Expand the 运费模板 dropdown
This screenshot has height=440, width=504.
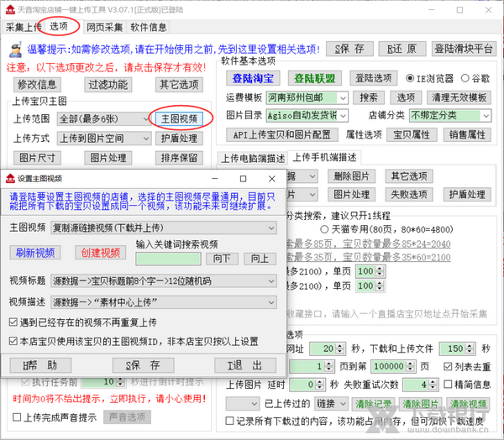point(343,97)
